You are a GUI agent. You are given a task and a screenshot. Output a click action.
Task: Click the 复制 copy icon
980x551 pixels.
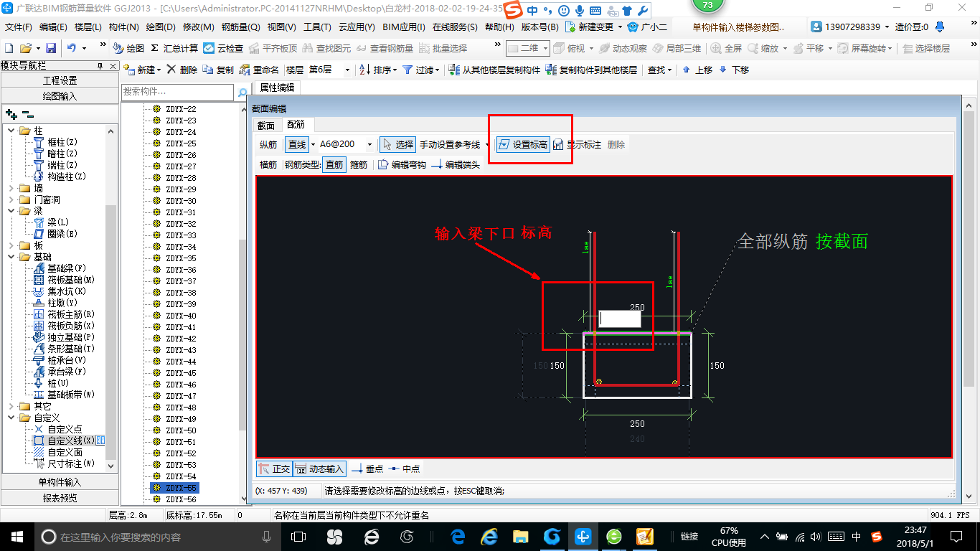click(208, 70)
